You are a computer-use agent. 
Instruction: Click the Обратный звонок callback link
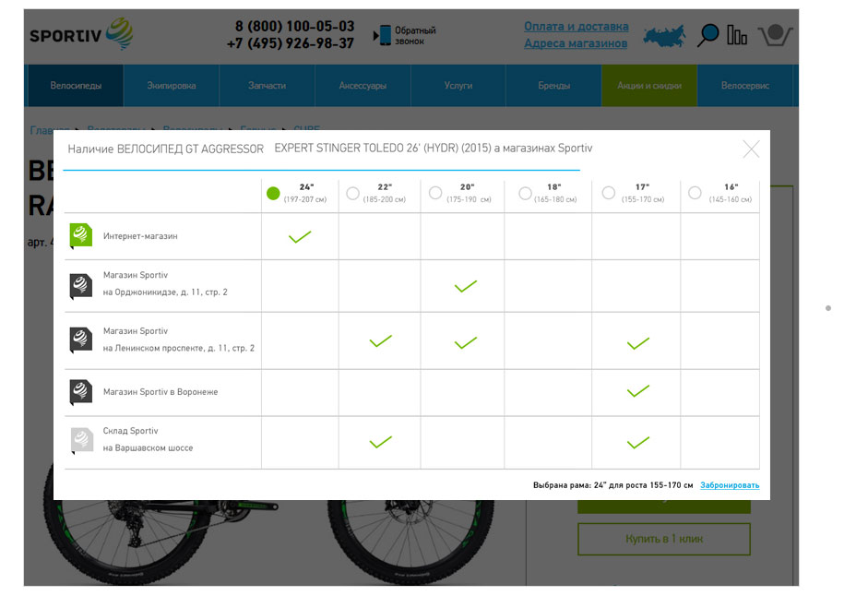(x=415, y=35)
